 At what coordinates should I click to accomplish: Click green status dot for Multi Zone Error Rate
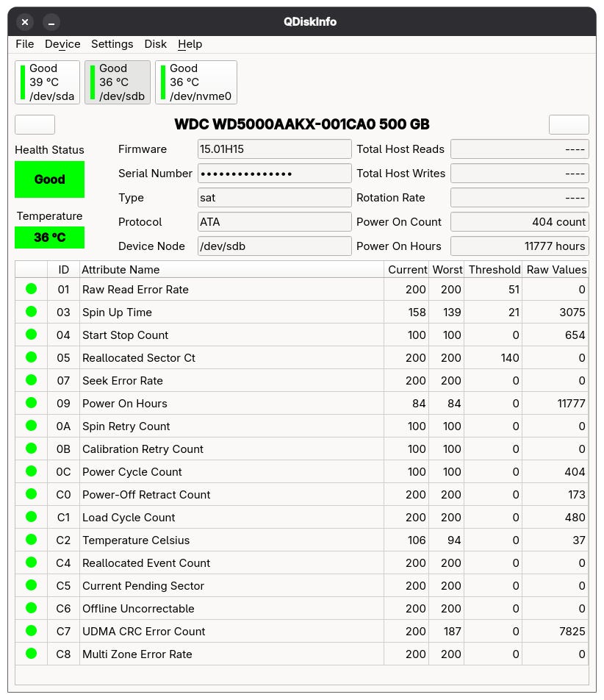pyautogui.click(x=31, y=653)
